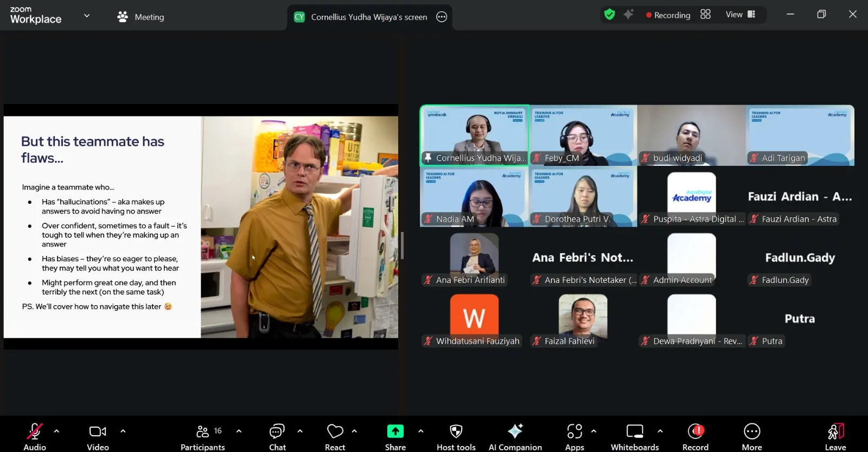Select Faizal Fahlevi's profile photo tile
The height and width of the screenshot is (452, 868).
pyautogui.click(x=583, y=319)
